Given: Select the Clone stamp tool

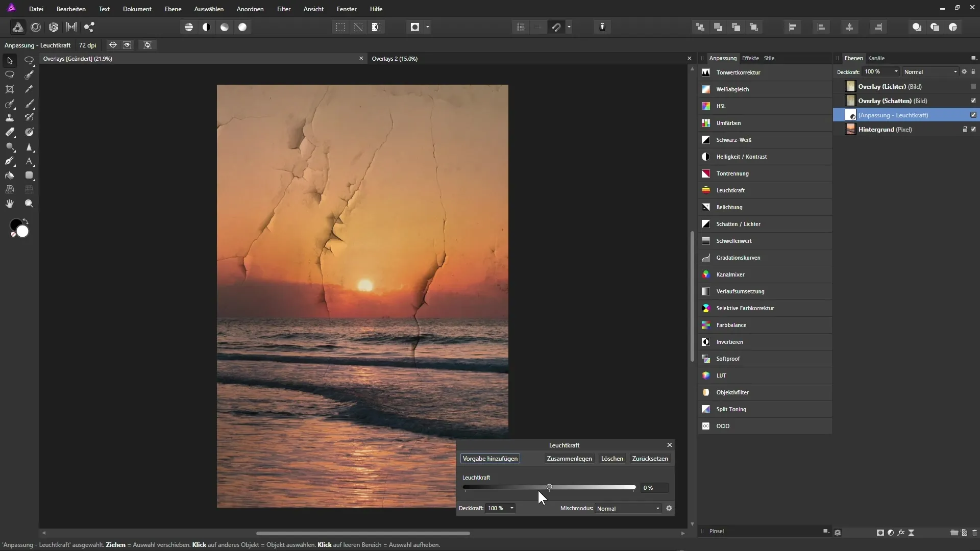Looking at the screenshot, I should coord(10,118).
